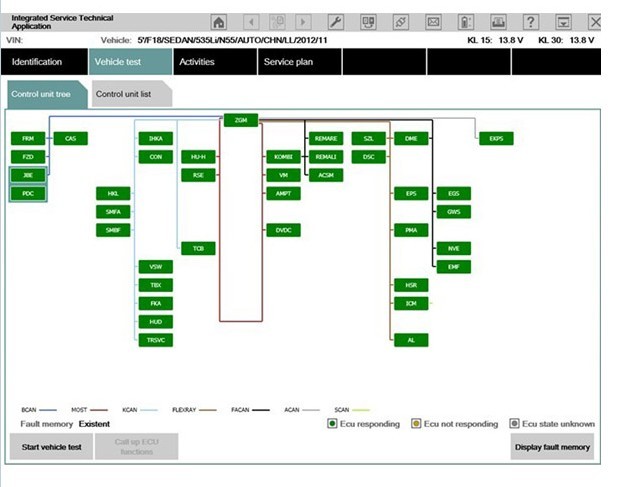Screen dimensions: 632x487
Task: Open the envelope feedback icon
Action: tap(433, 22)
